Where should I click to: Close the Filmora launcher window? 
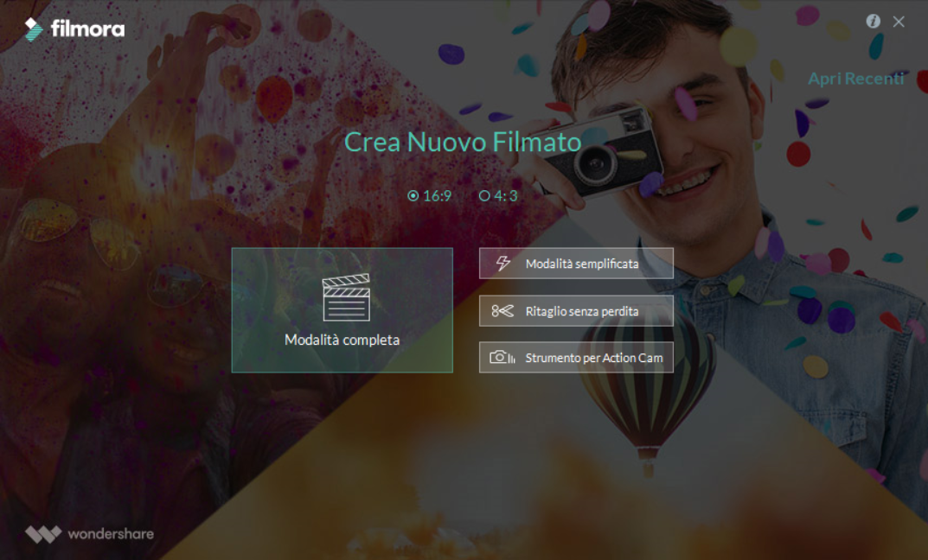pyautogui.click(x=899, y=22)
